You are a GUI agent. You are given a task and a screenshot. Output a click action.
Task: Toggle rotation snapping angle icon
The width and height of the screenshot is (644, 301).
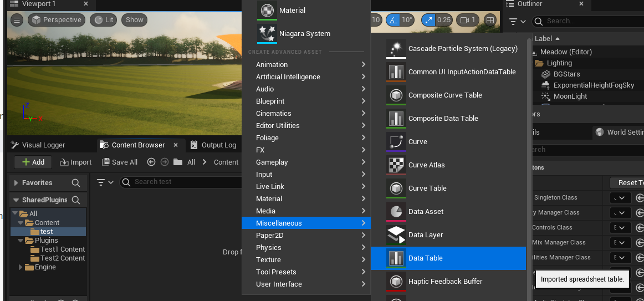point(393,20)
